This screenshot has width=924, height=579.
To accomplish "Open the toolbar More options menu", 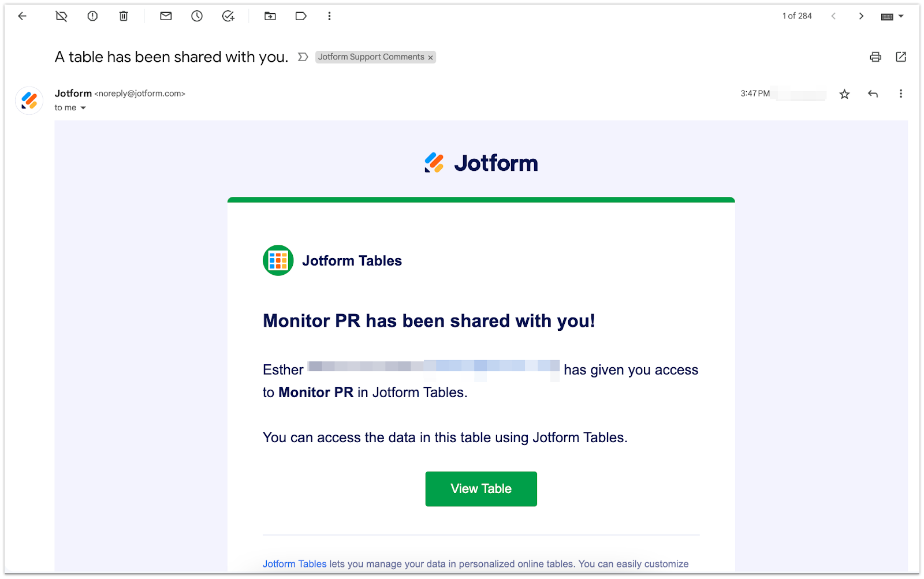I will (x=329, y=16).
